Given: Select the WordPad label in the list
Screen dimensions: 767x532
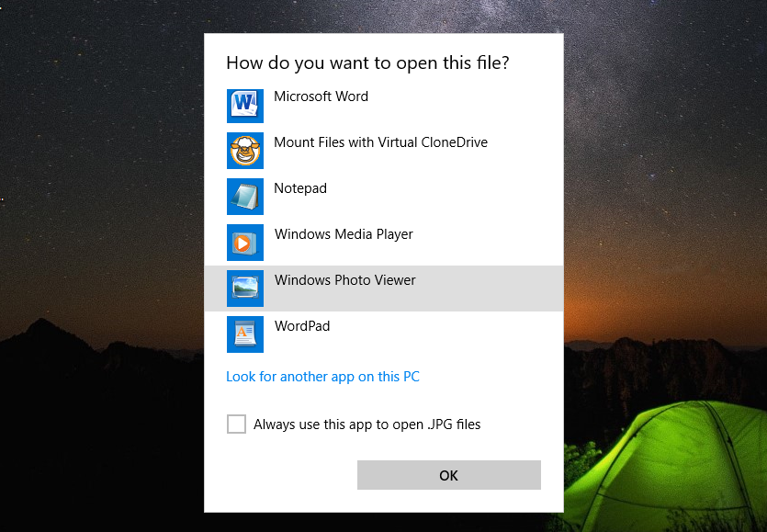Looking at the screenshot, I should [x=302, y=326].
